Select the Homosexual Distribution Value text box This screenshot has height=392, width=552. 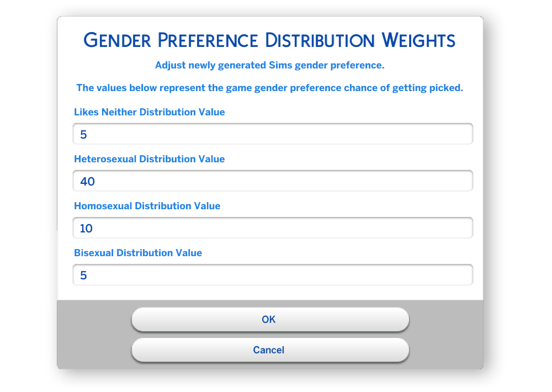click(273, 228)
